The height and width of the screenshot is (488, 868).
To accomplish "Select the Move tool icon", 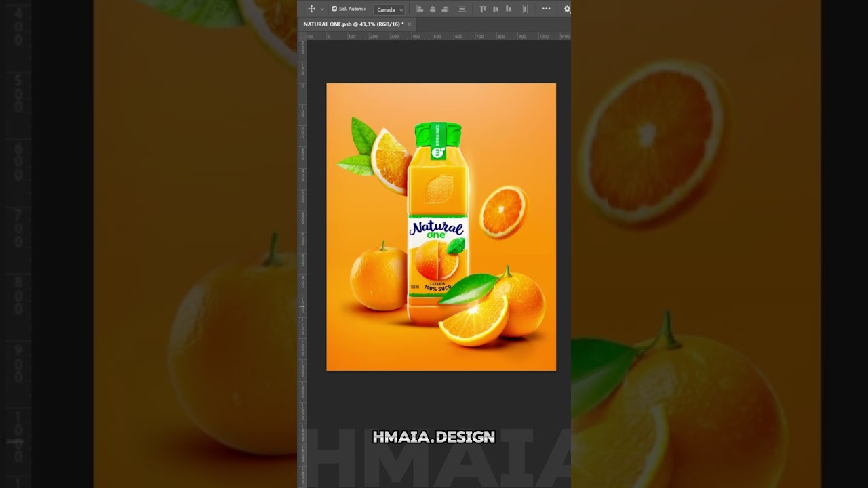I will (x=311, y=9).
